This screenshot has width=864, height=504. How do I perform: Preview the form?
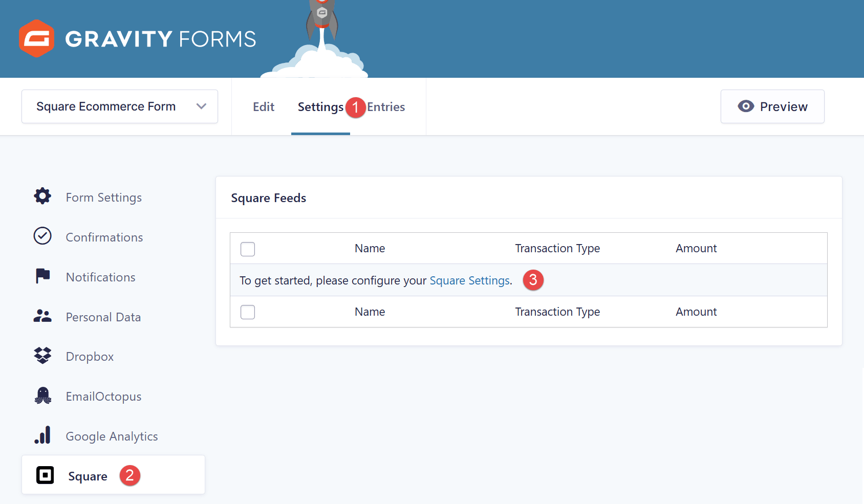pyautogui.click(x=772, y=106)
